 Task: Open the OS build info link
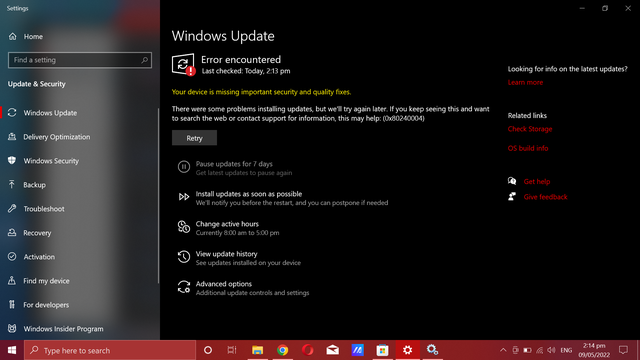coord(528,148)
